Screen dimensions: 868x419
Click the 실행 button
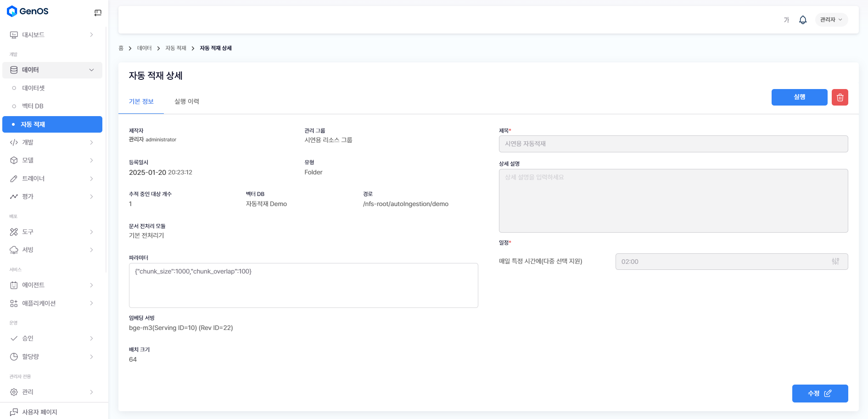[x=799, y=97]
